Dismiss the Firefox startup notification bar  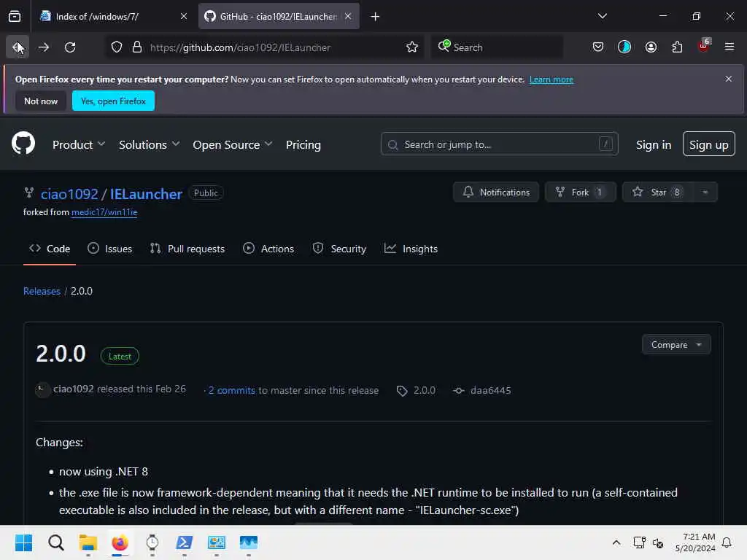pyautogui.click(x=729, y=79)
